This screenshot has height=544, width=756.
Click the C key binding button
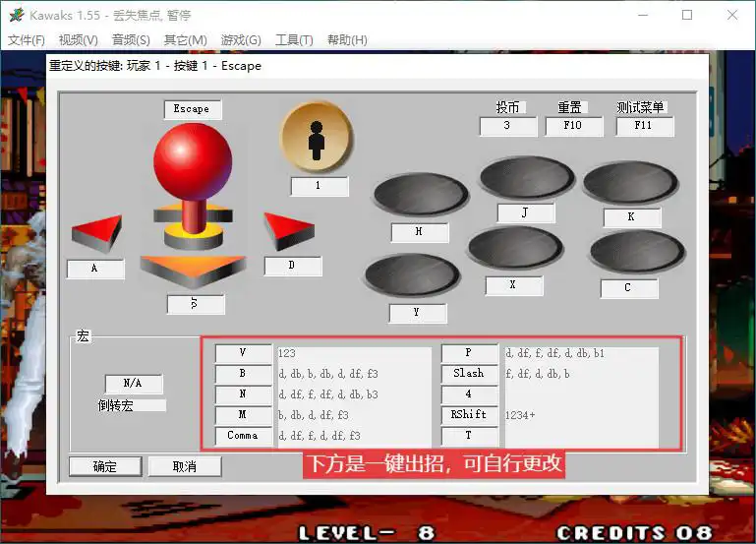pos(629,288)
